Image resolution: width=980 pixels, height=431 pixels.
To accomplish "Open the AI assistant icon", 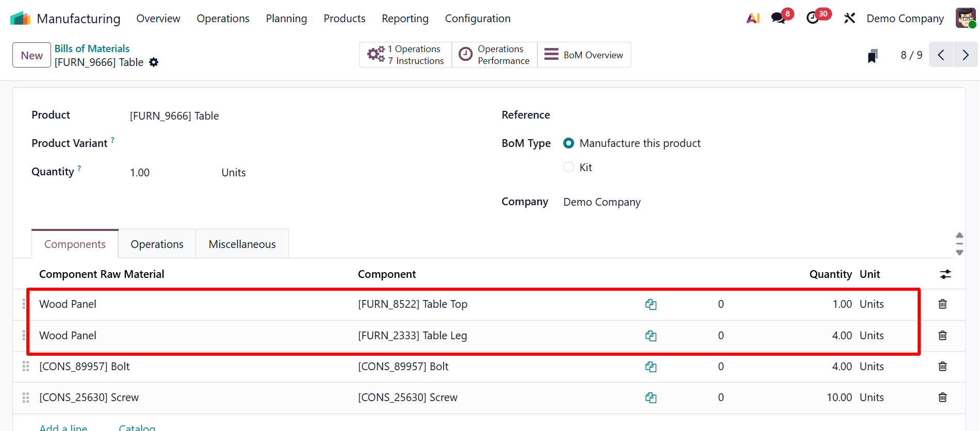I will (753, 19).
